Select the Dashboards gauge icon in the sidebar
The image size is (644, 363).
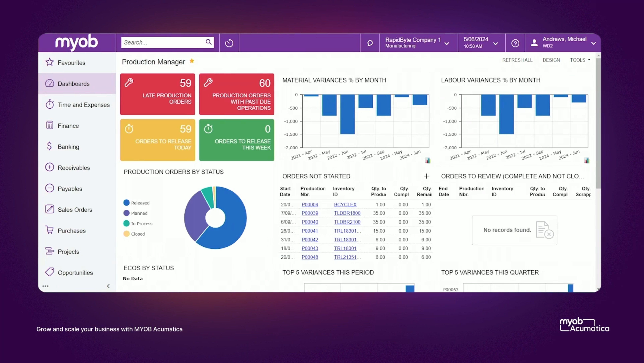(x=50, y=83)
